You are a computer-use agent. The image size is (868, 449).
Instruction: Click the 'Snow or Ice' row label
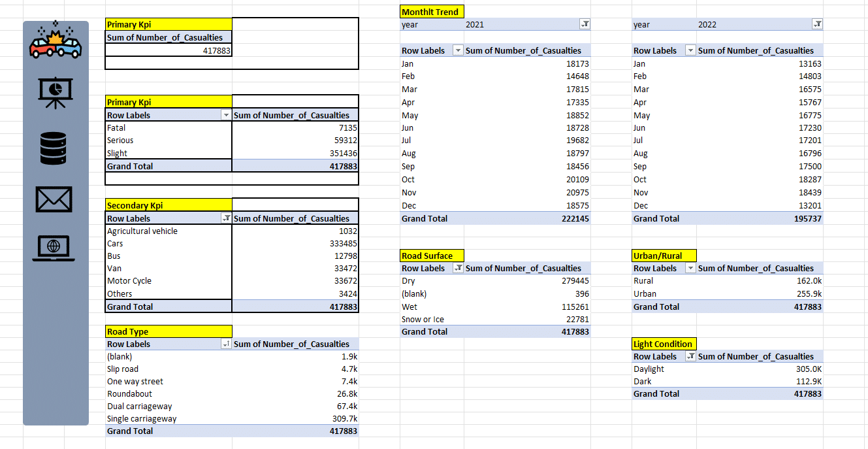pos(423,319)
